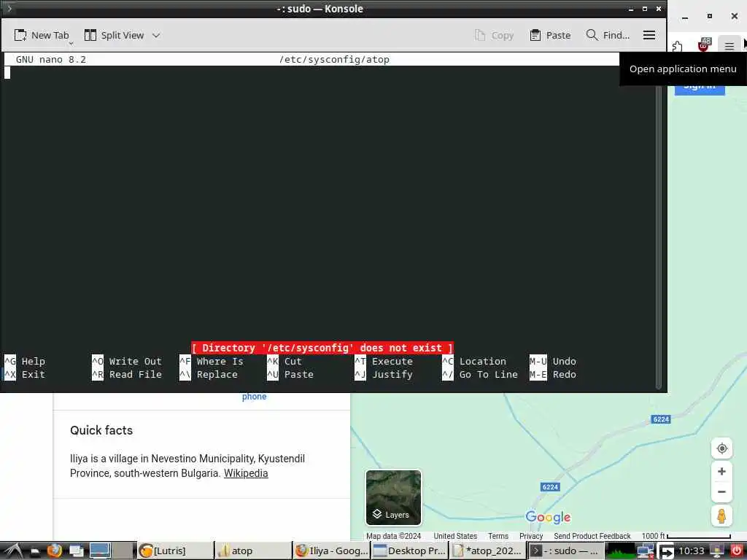
Task: Click Send Product Feedback on the map
Action: [x=592, y=536]
